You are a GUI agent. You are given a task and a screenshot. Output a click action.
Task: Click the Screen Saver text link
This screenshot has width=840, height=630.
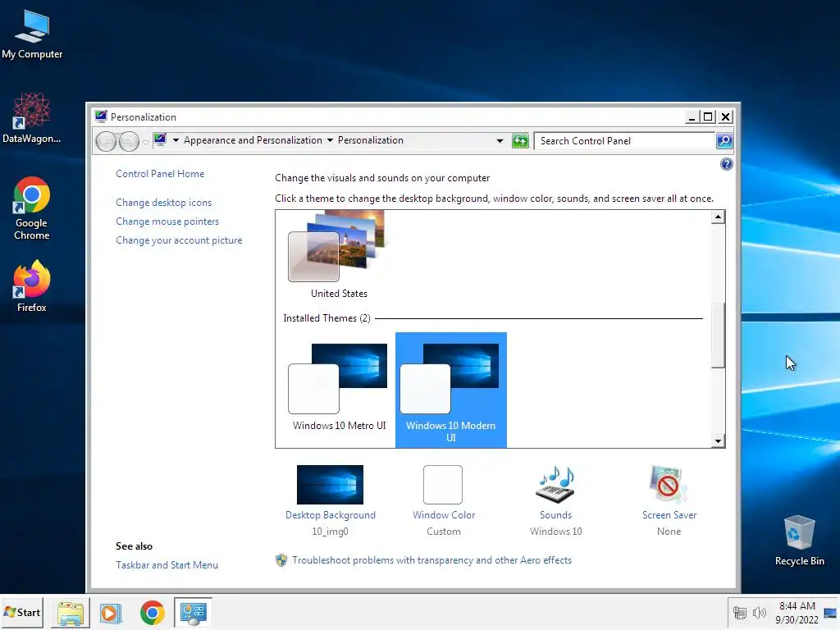click(669, 515)
